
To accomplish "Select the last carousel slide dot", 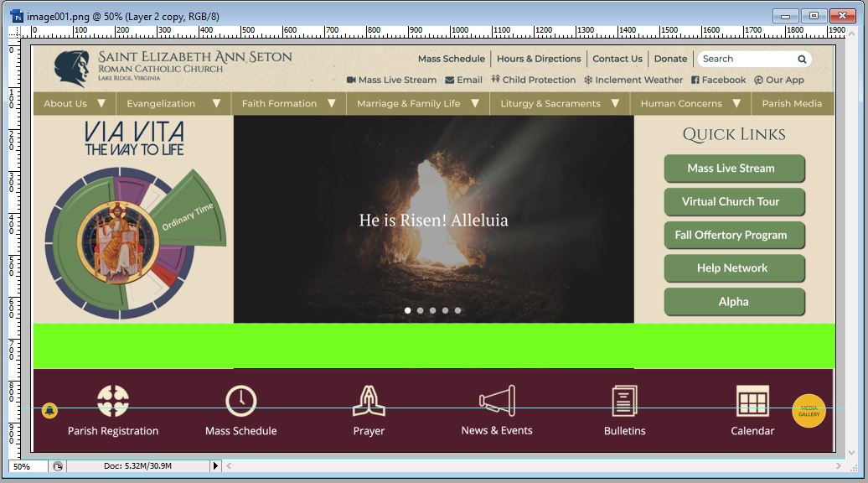I will [x=457, y=310].
